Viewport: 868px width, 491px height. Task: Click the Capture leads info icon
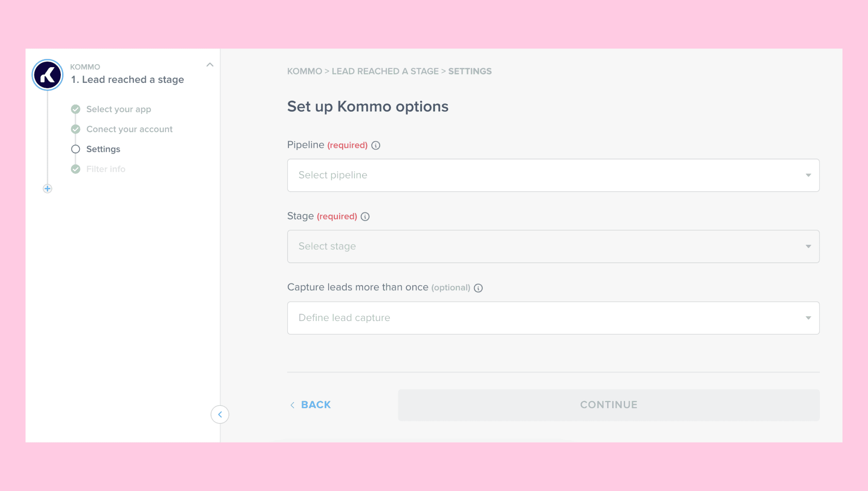point(478,288)
